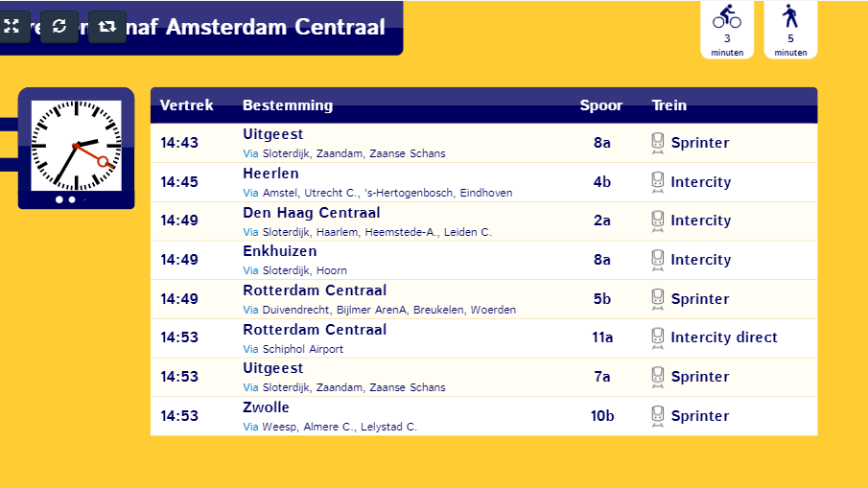Click the repeat loop icon
Image resolution: width=868 pixels, height=488 pixels.
click(106, 26)
